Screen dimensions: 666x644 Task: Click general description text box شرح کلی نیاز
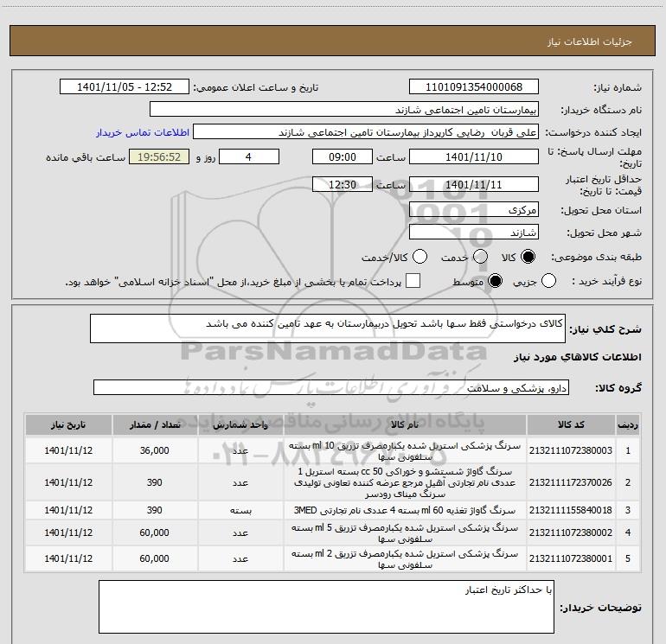328,328
